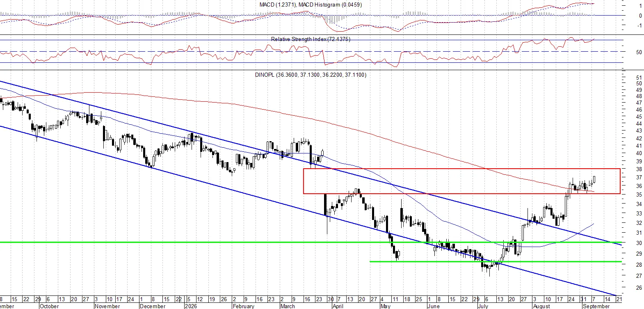Screen dimensions: 644x309
Task: Select the latest candlestick at chart's right edge
Action: tap(594, 180)
